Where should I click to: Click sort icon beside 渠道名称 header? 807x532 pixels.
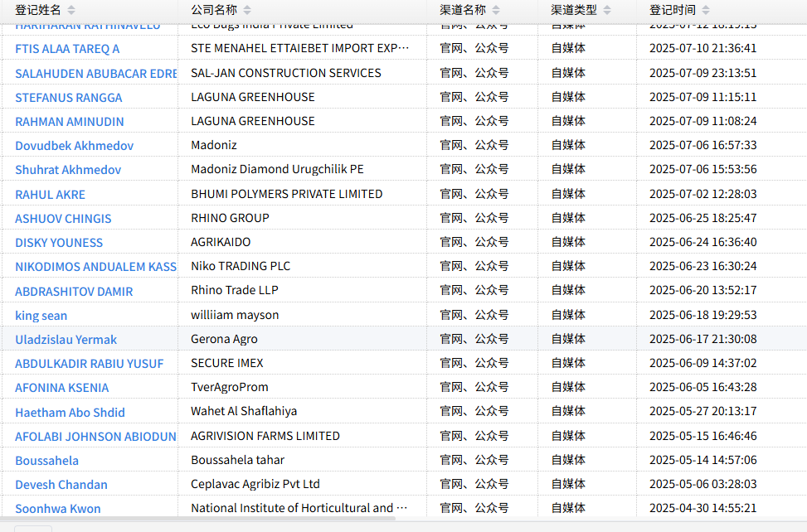point(496,10)
